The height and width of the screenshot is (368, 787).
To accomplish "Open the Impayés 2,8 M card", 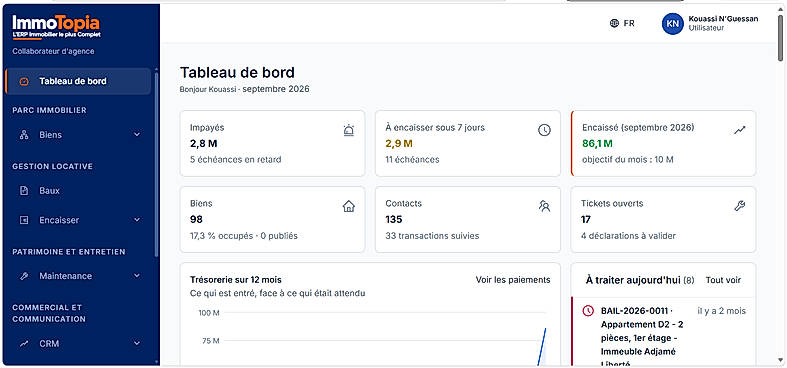I will click(272, 144).
